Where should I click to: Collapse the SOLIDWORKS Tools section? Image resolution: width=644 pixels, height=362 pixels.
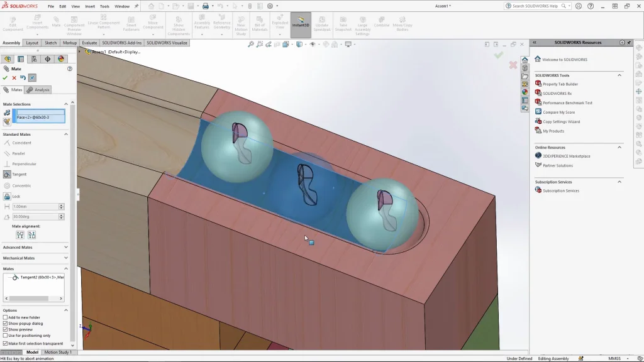point(619,75)
